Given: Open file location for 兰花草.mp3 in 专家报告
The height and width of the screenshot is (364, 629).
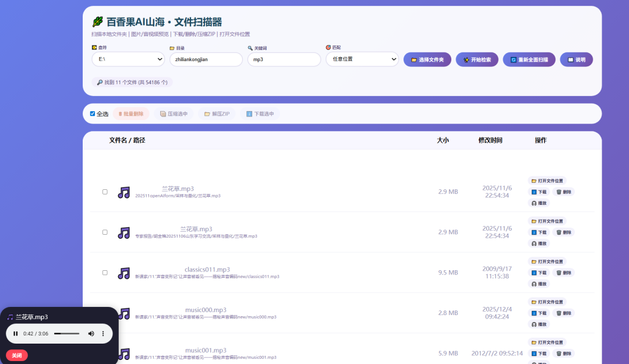Looking at the screenshot, I should click(x=547, y=221).
